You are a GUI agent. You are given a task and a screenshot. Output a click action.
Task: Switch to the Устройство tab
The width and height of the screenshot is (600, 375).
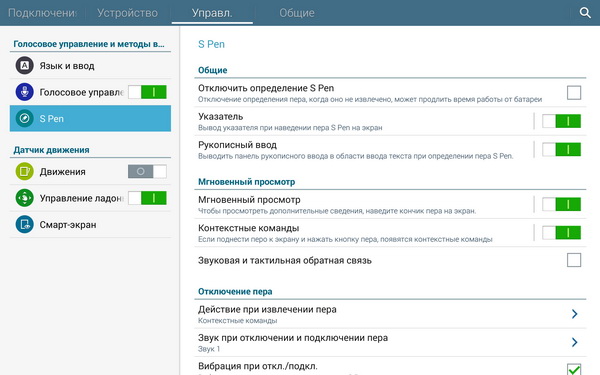tap(127, 13)
